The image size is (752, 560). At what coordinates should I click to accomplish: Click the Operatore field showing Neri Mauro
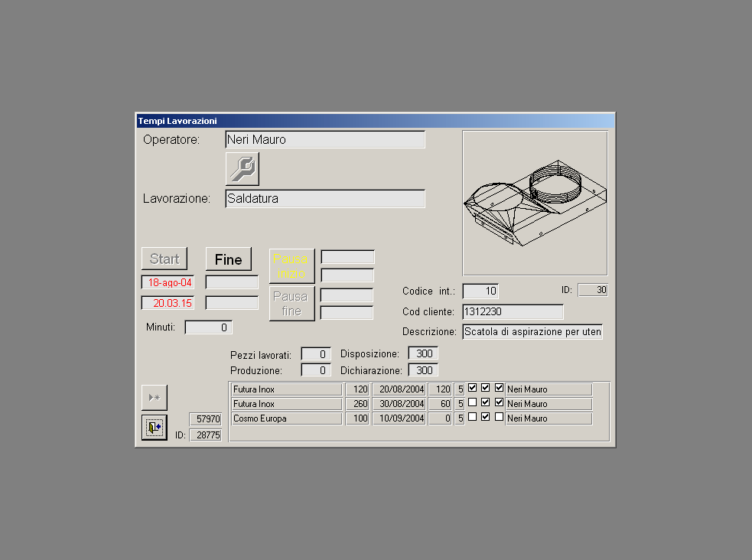tap(325, 139)
